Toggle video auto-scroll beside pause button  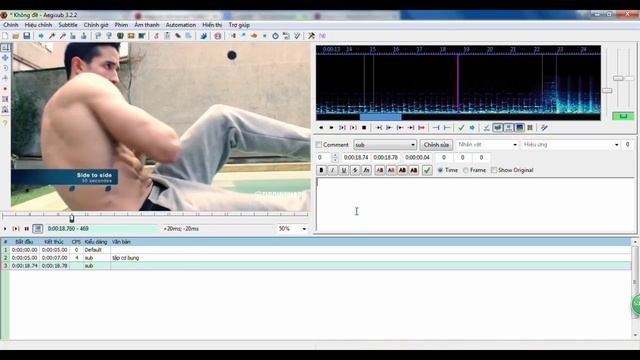(x=38, y=229)
